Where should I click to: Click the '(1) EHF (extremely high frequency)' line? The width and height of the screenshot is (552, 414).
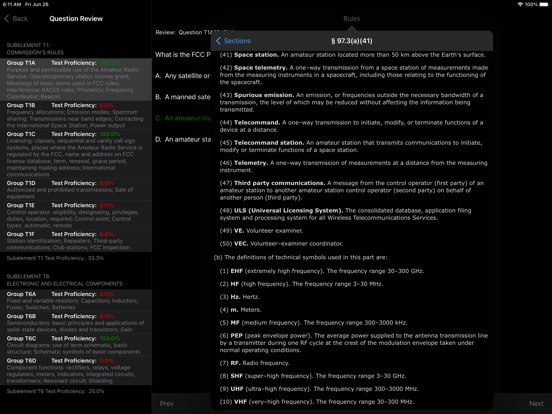coord(322,271)
